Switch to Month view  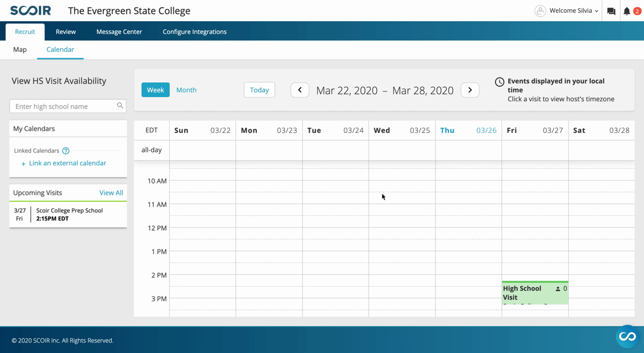(186, 89)
